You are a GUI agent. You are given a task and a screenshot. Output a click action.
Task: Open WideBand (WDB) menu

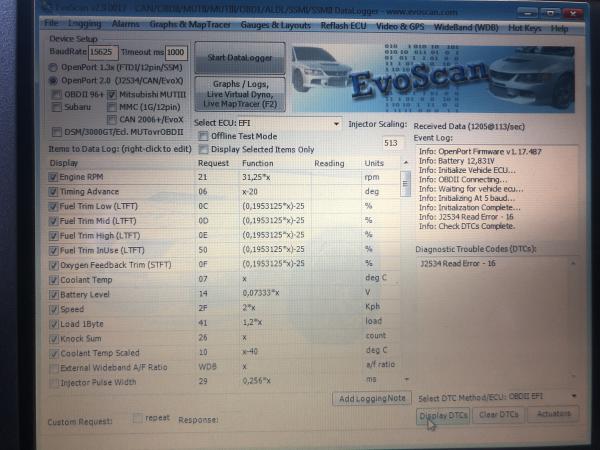point(466,28)
